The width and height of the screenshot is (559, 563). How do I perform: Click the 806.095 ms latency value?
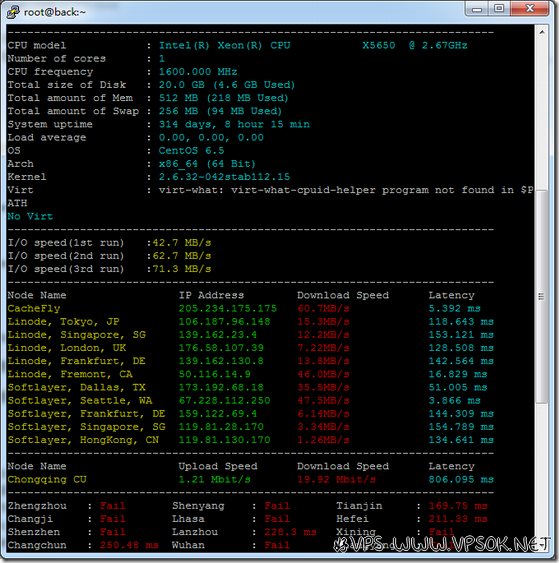(x=461, y=479)
